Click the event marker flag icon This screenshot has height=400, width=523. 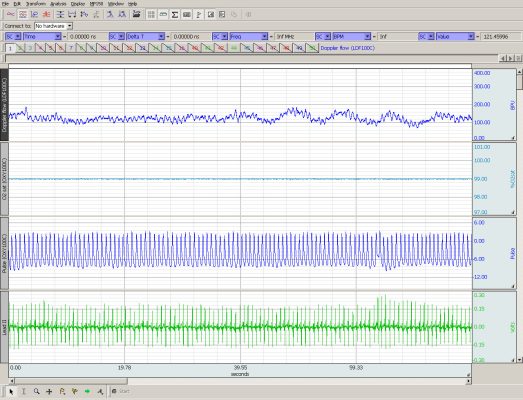(199, 14)
